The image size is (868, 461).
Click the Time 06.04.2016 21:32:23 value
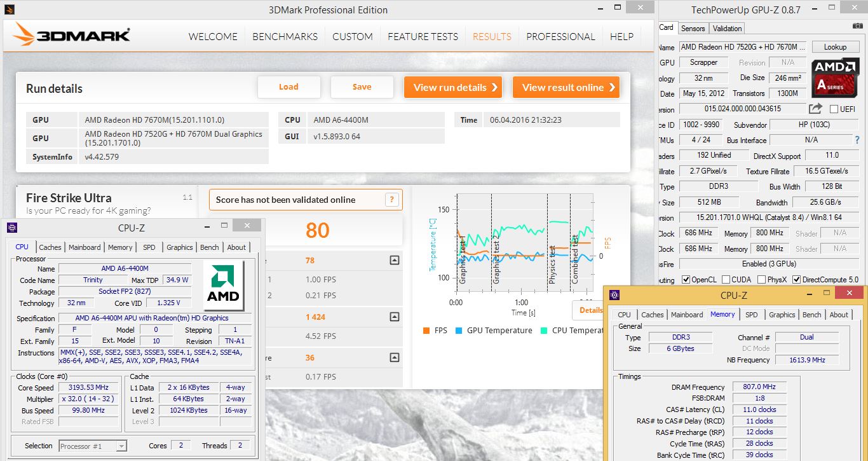[x=552, y=120]
